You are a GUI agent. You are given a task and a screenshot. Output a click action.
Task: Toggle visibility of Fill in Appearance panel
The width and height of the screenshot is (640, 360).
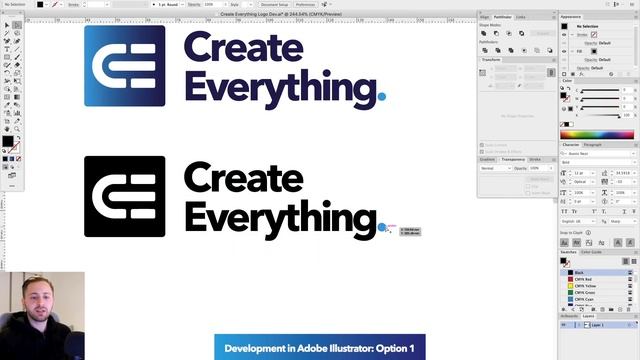pyautogui.click(x=564, y=51)
